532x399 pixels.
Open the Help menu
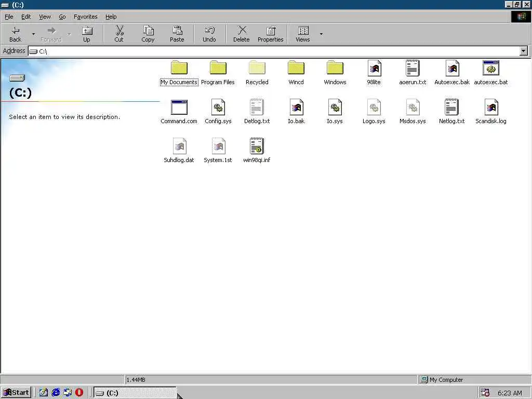tap(111, 17)
